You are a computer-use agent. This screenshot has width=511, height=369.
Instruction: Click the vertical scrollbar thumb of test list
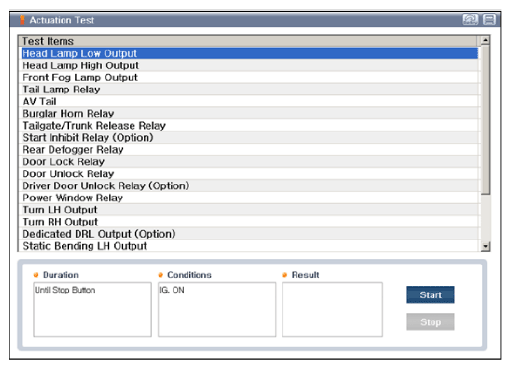[x=485, y=120]
